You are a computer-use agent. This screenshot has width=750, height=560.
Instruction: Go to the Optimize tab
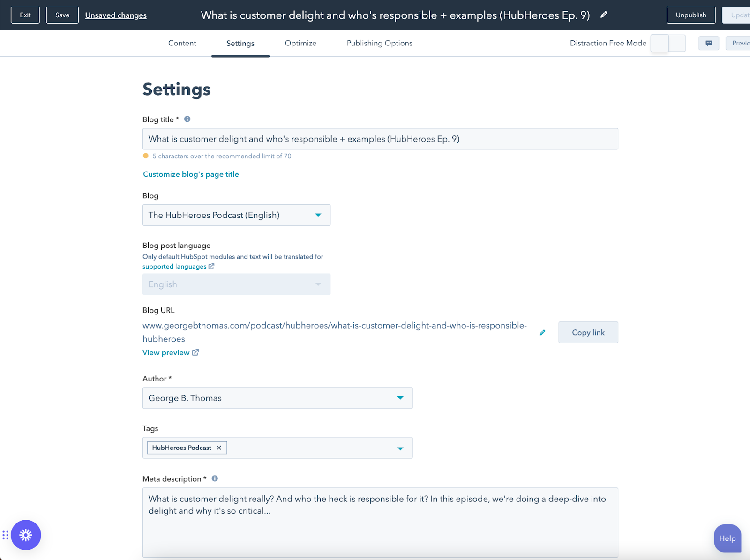(300, 43)
